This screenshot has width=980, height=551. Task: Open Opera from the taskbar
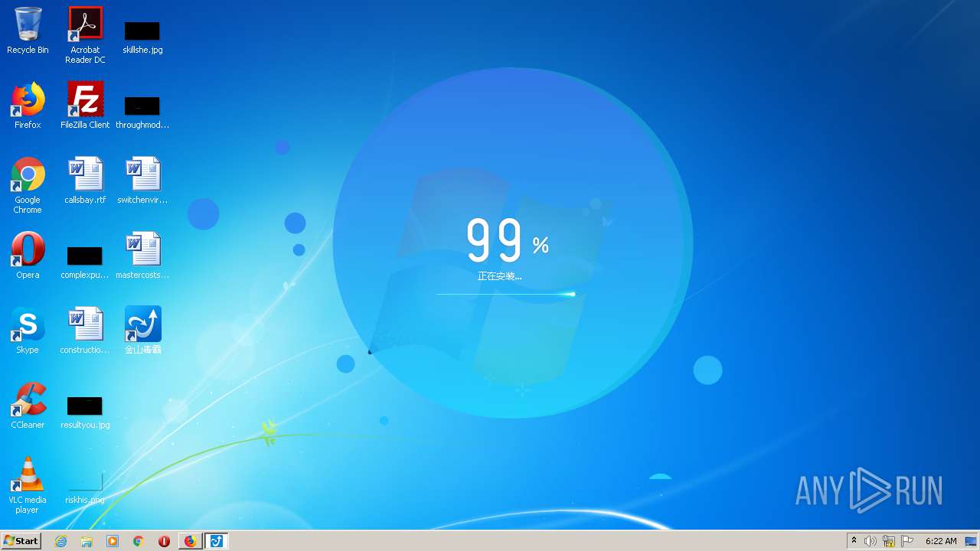[164, 541]
